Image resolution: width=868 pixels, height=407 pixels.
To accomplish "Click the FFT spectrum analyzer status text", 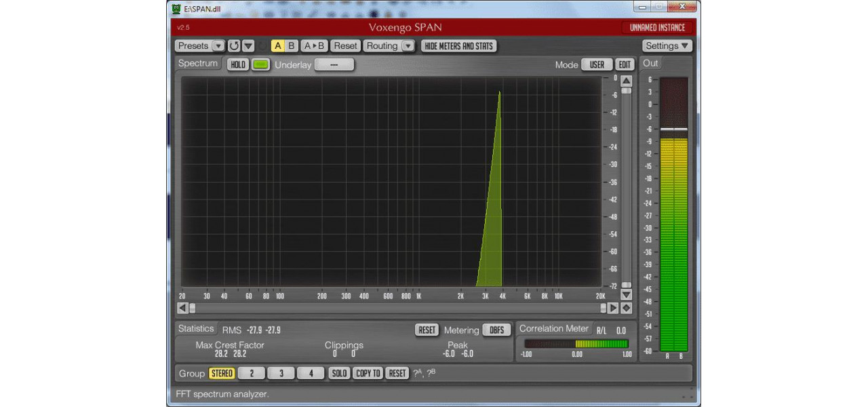I will point(222,394).
